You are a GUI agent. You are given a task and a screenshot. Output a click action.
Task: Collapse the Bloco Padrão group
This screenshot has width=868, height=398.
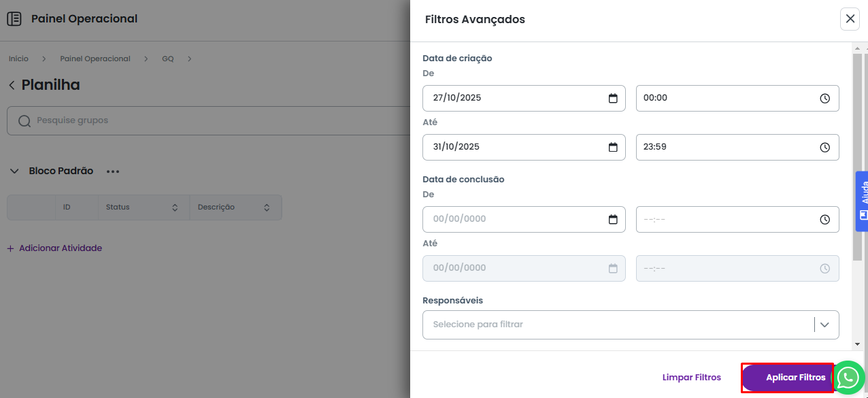click(14, 171)
